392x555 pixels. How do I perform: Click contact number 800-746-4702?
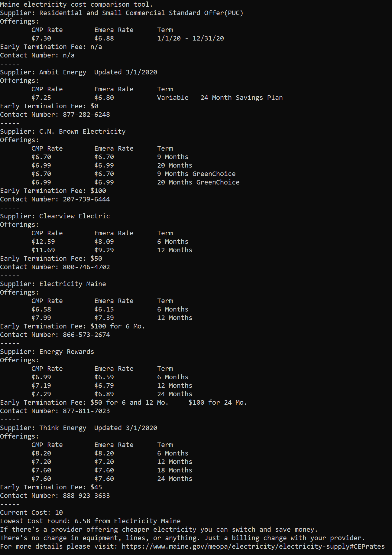pyautogui.click(x=86, y=267)
